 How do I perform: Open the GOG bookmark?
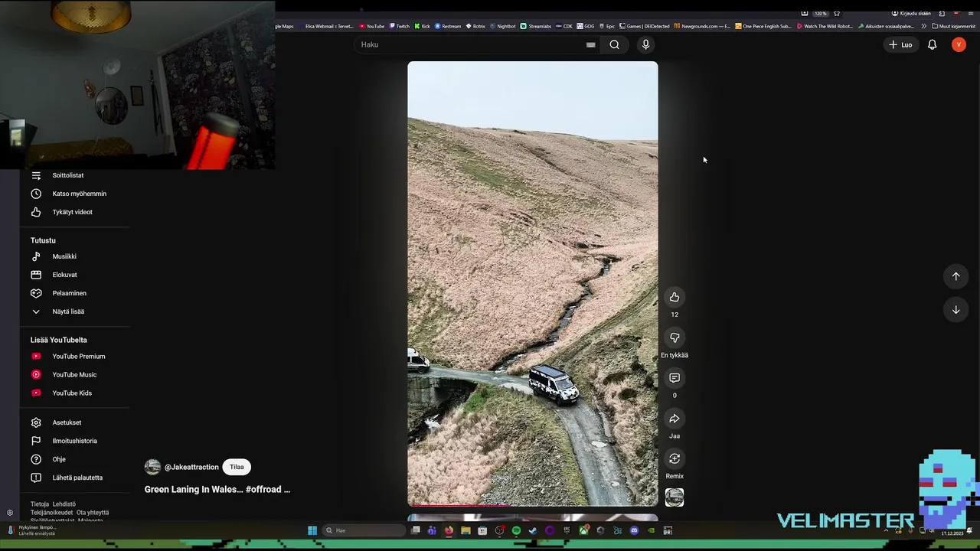(586, 26)
